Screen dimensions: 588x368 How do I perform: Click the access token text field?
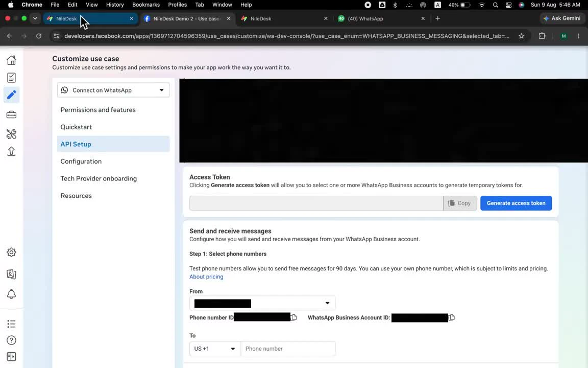point(316,203)
